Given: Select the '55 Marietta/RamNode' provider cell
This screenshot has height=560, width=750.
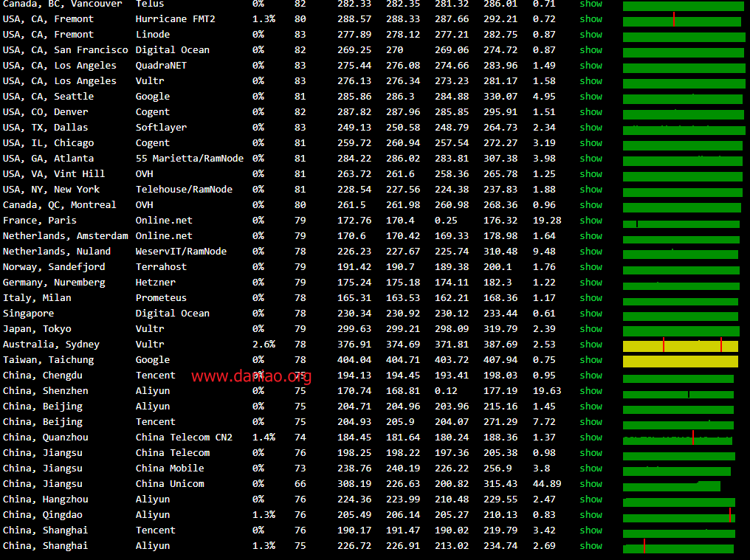Looking at the screenshot, I should click(190, 159).
